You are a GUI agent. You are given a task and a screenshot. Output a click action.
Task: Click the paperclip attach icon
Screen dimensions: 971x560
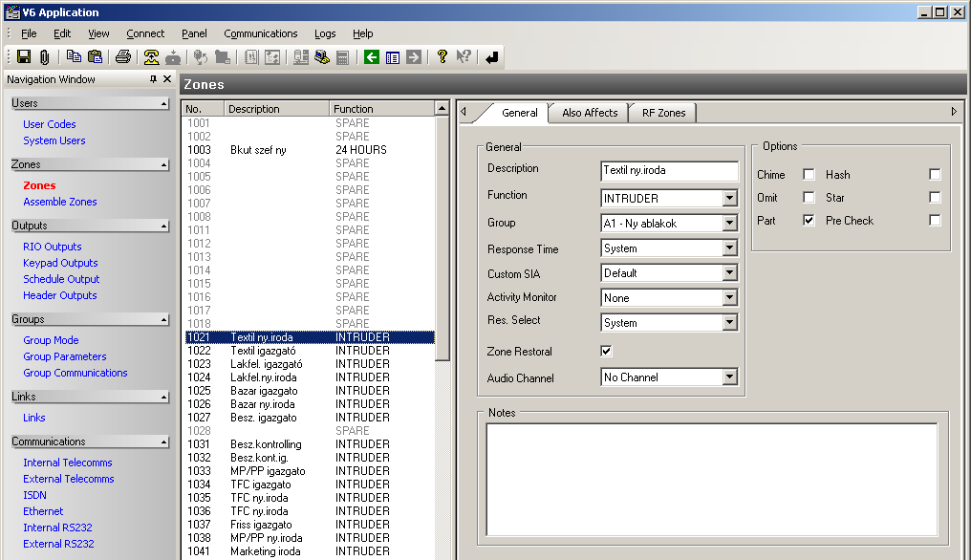tap(44, 57)
